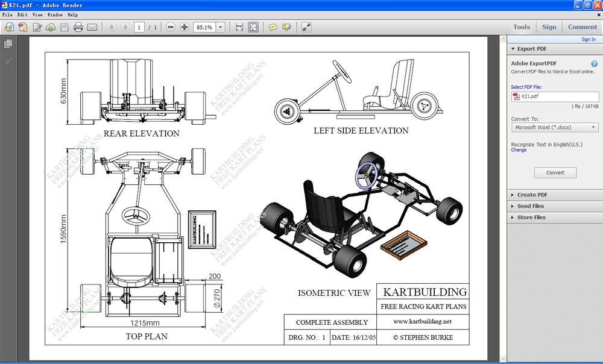Zoom in with plus button
The height and width of the screenshot is (364, 603).
[x=184, y=27]
